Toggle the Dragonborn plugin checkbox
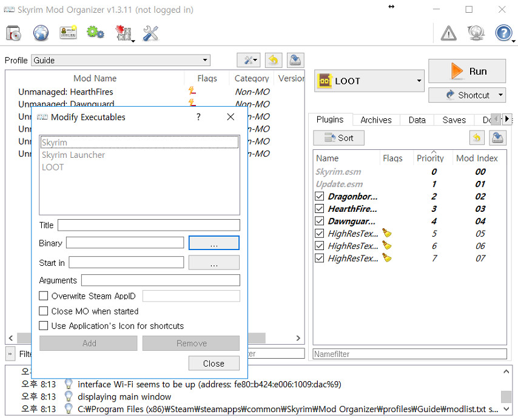This screenshot has width=518, height=420. (x=320, y=196)
